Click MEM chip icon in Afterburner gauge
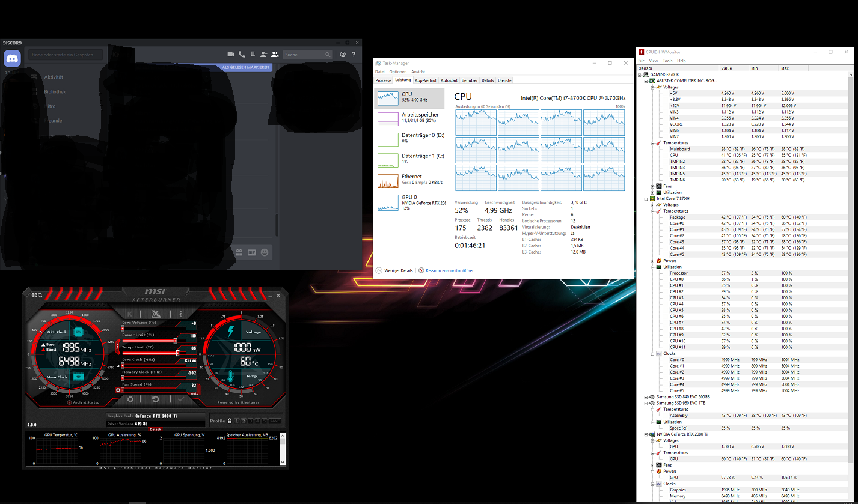 pyautogui.click(x=78, y=377)
